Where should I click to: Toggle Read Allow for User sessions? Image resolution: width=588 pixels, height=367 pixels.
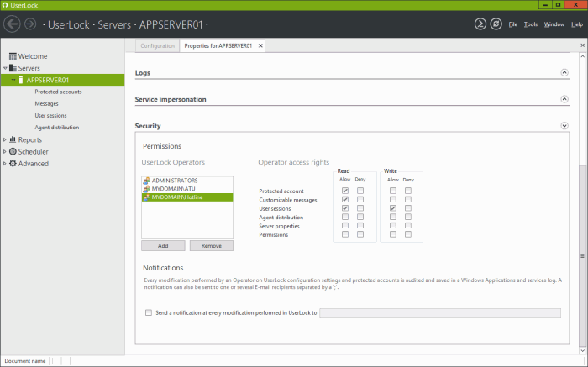345,208
